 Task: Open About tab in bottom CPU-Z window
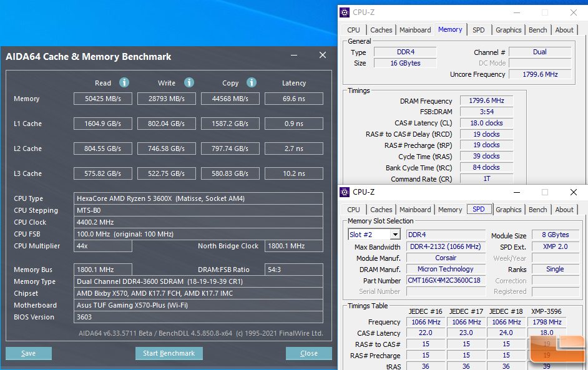click(564, 210)
